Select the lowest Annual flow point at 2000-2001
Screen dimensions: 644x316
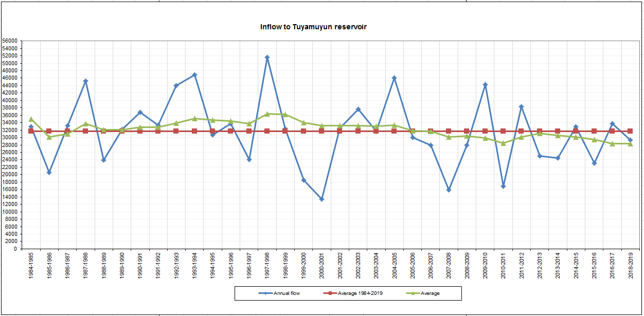321,199
